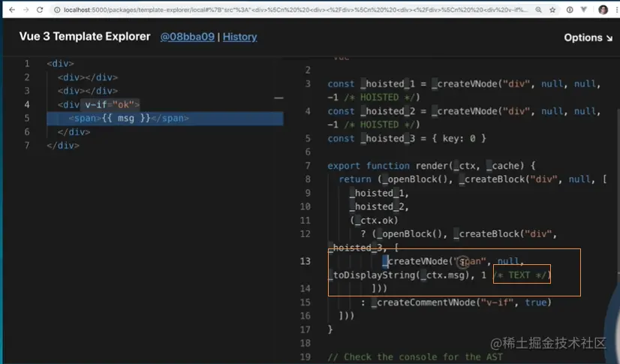Viewport: 620px width, 364px height.
Task: Click _hoisted_1 reference on line 9
Action: click(x=379, y=194)
